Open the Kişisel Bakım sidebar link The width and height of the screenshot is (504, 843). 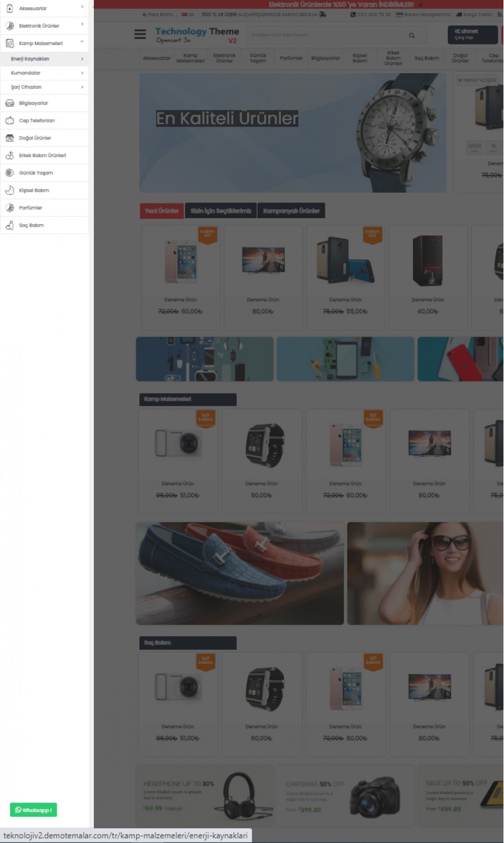(x=34, y=191)
